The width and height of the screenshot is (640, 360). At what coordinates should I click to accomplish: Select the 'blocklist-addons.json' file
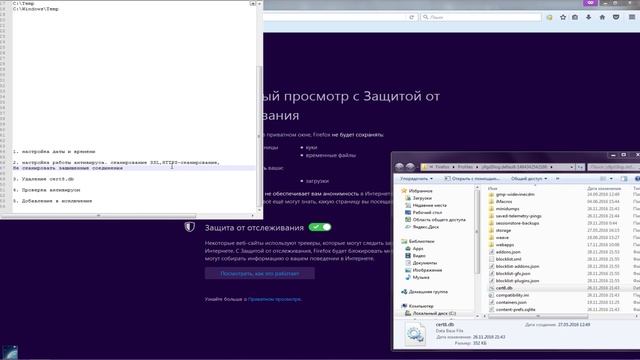click(517, 266)
